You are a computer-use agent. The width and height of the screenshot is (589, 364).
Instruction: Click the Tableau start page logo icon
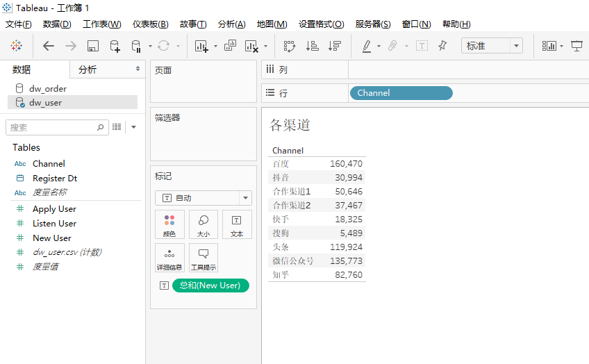click(x=16, y=46)
